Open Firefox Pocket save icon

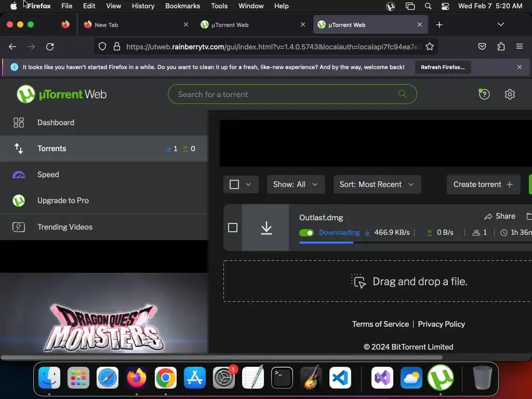[x=482, y=46]
